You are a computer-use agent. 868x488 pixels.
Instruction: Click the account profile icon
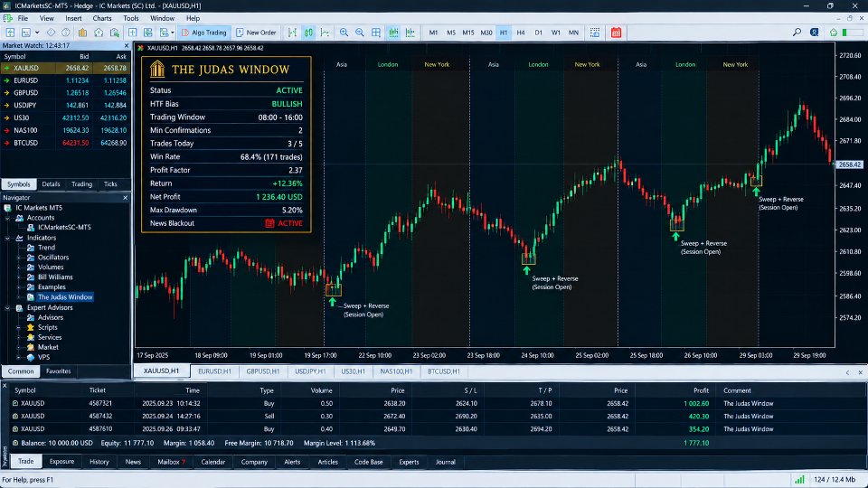point(815,33)
